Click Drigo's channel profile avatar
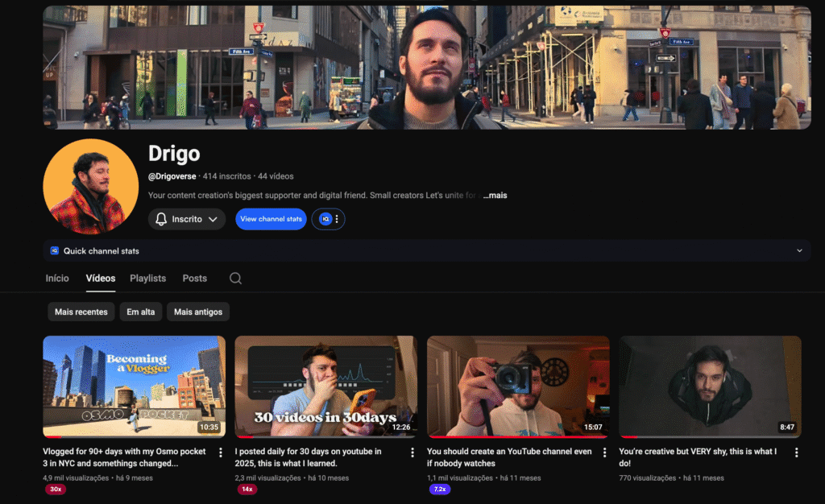The width and height of the screenshot is (825, 504). coord(90,185)
